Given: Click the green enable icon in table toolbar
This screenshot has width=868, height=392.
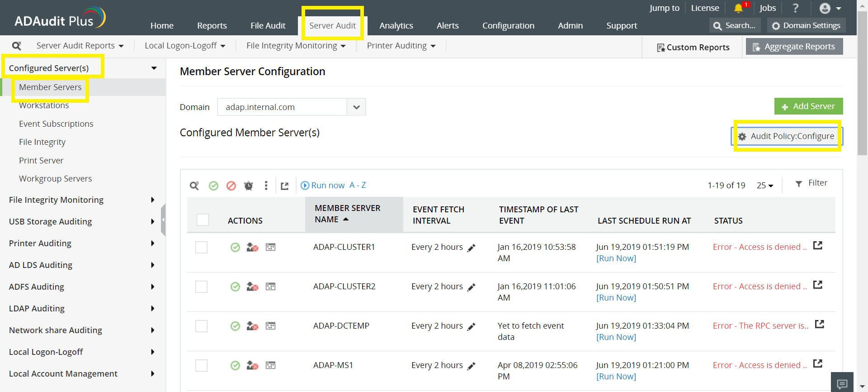Looking at the screenshot, I should [213, 186].
